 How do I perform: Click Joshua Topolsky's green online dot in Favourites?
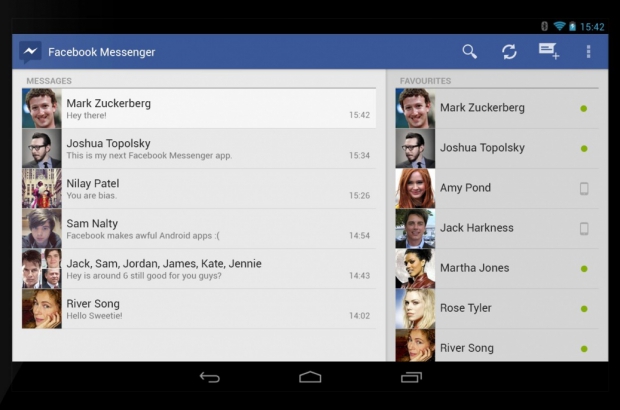pos(584,149)
